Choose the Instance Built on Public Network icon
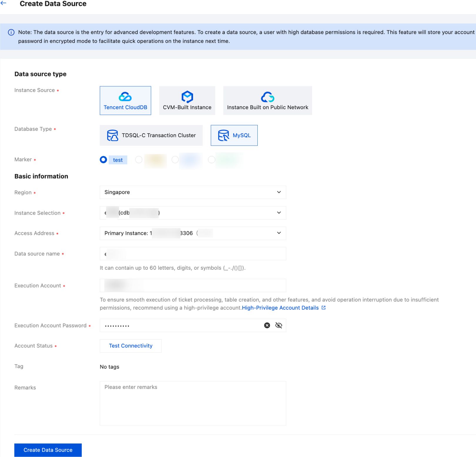Image resolution: width=476 pixels, height=457 pixels. pos(268,97)
